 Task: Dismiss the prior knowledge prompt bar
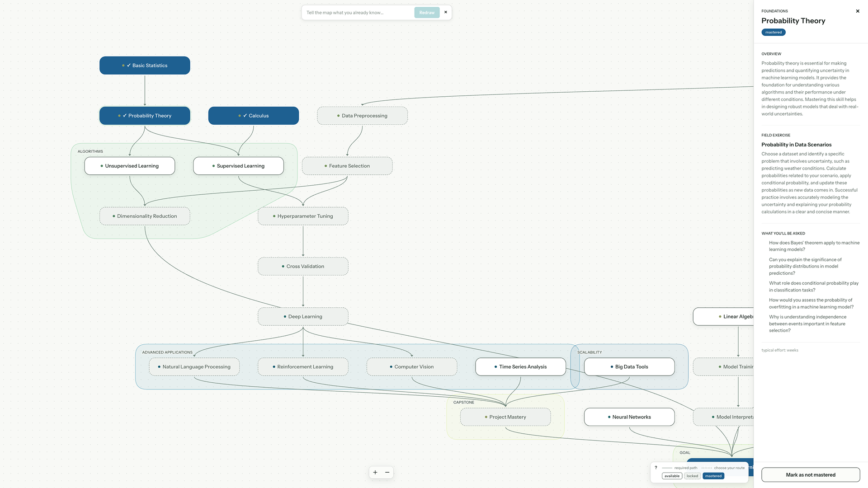pos(446,12)
